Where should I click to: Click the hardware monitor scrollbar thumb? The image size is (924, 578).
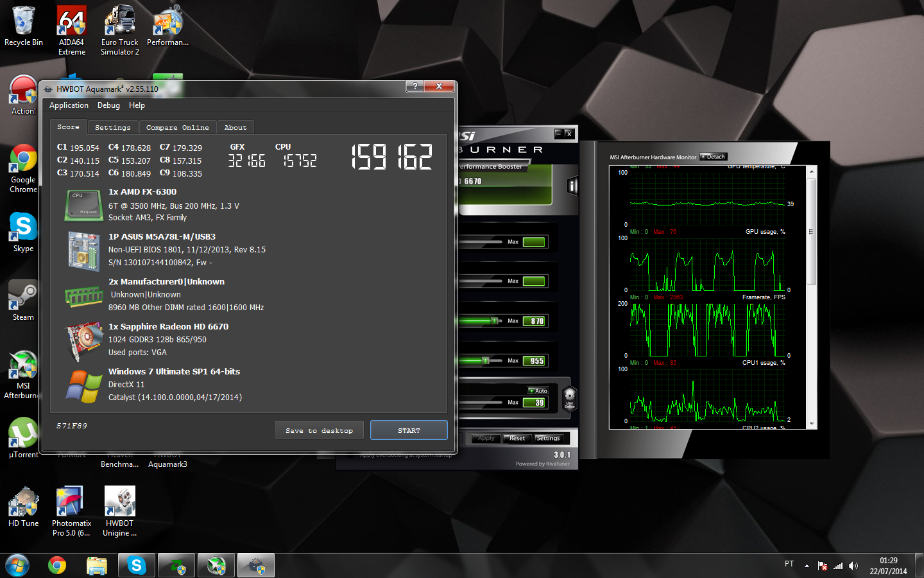tap(812, 232)
